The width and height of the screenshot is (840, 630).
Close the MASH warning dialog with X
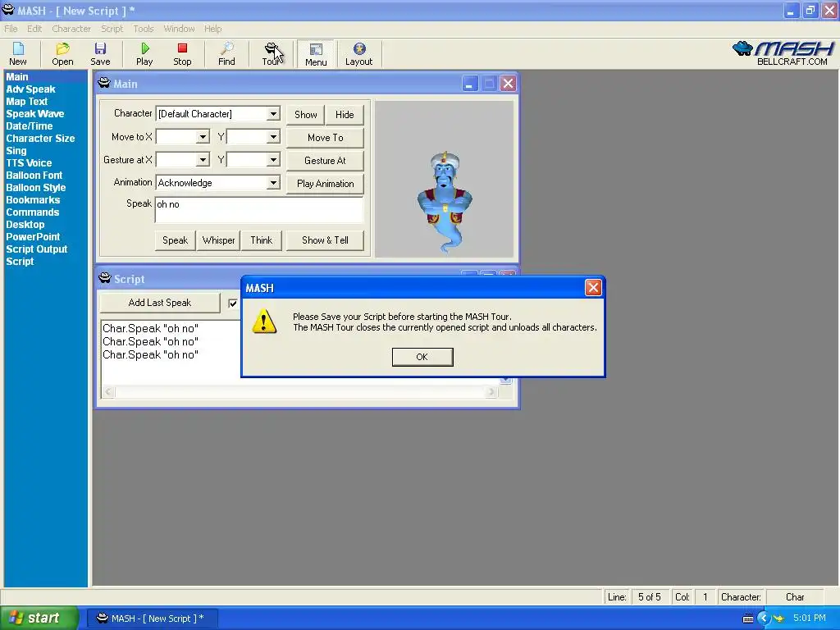(593, 288)
